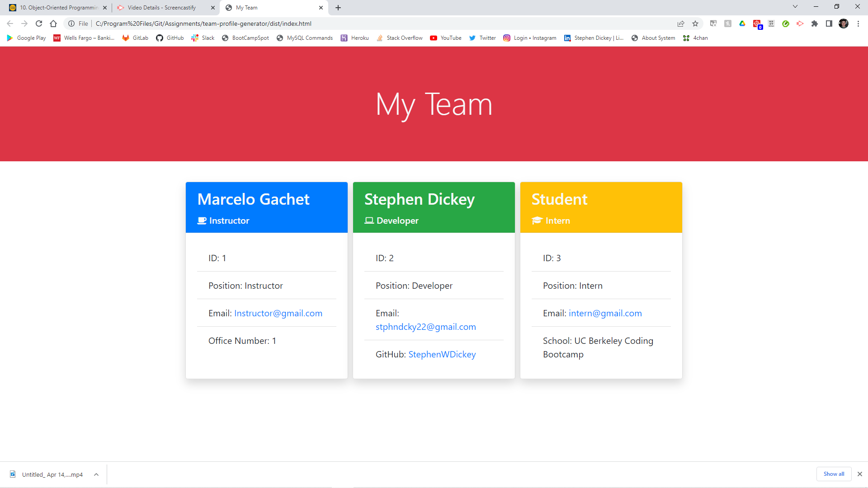Screen dimensions: 868x488
Task: Click the user profile avatar
Action: pyautogui.click(x=844, y=23)
